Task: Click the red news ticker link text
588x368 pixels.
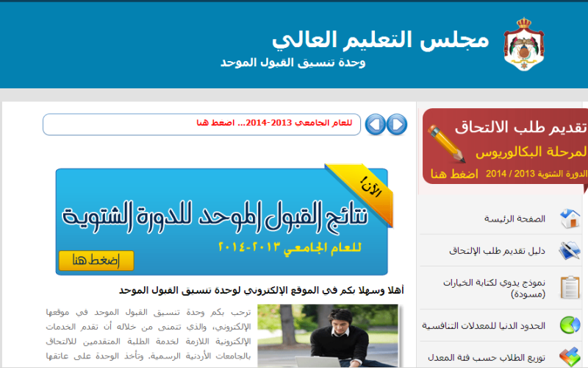Action: point(274,123)
